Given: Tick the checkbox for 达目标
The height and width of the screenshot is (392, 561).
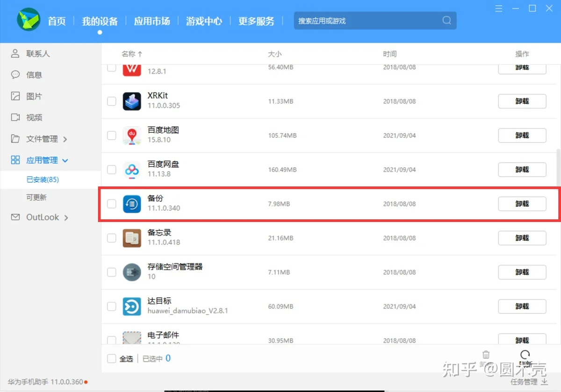Looking at the screenshot, I should pyautogui.click(x=112, y=306).
